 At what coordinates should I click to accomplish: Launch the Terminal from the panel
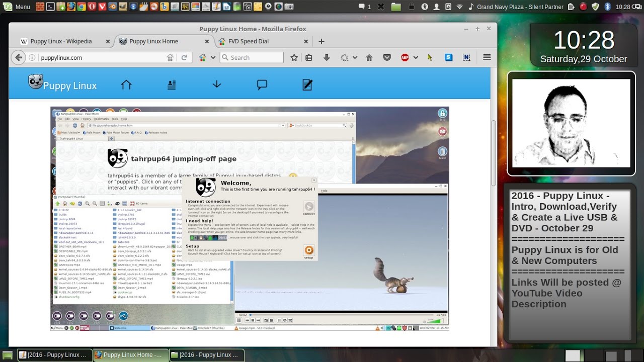(50, 7)
